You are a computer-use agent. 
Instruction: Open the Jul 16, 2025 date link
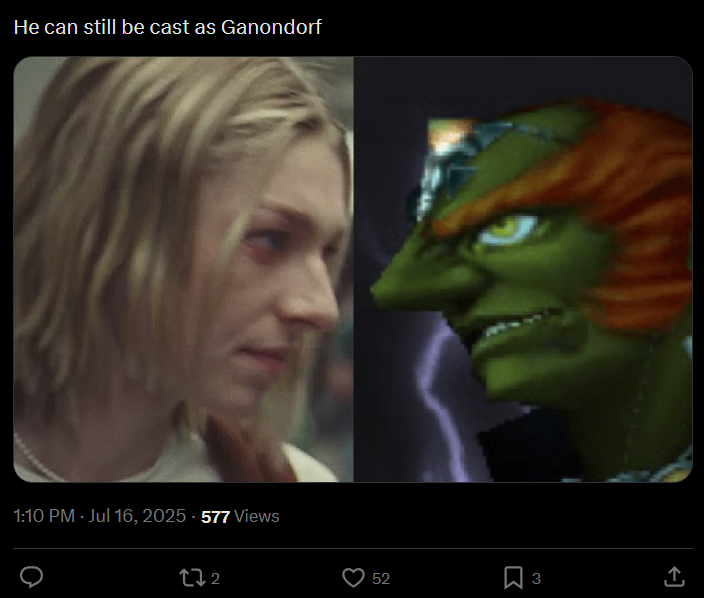pos(137,516)
